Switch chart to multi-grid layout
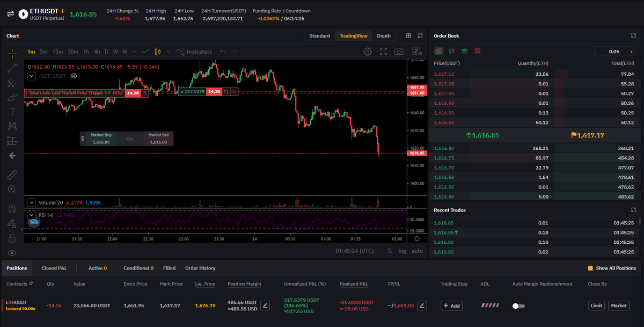Image resolution: width=644 pixels, height=327 pixels. click(x=408, y=36)
